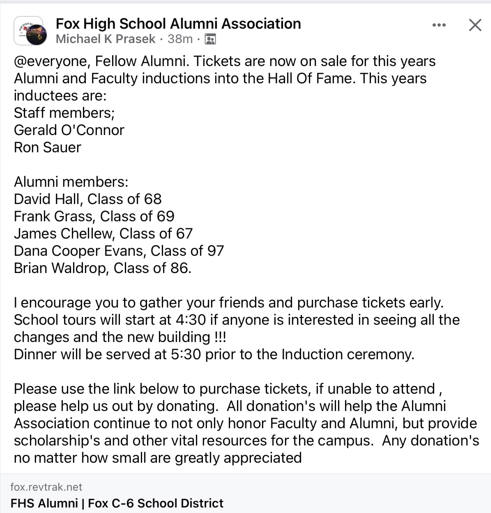Open Fox High School Alumni Association group

pos(178,24)
